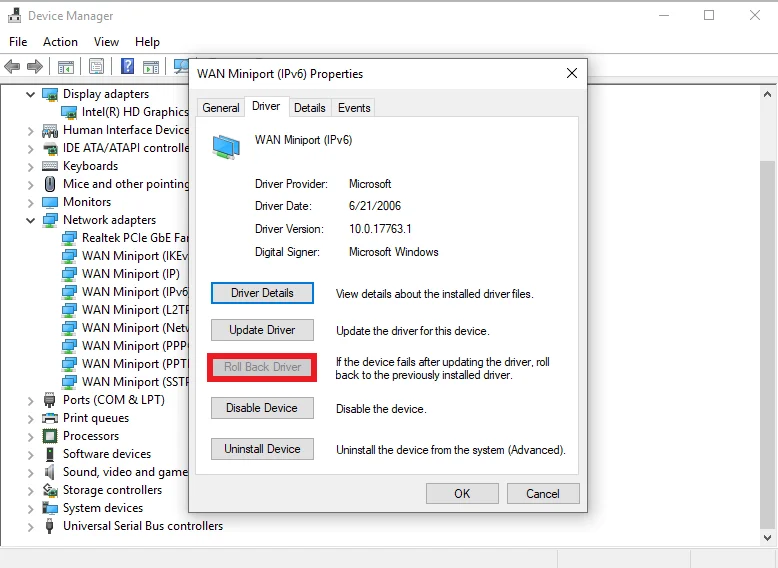Click Universal Serial Bus controllers icon

[50, 526]
